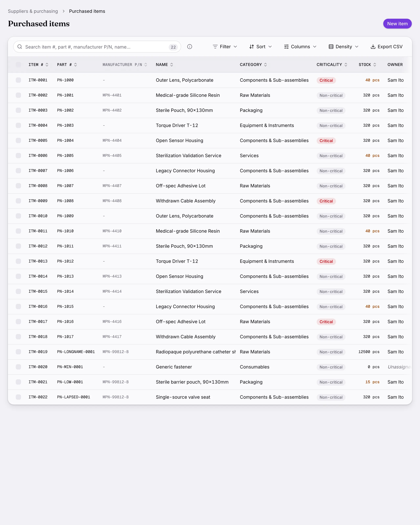Sort by Part # column arrows
420x525 pixels.
[75, 65]
